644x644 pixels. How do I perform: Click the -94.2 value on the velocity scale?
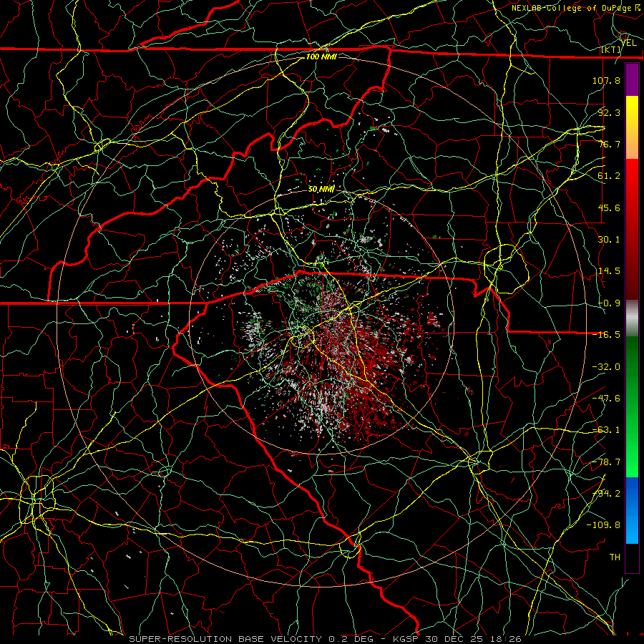pyautogui.click(x=606, y=494)
